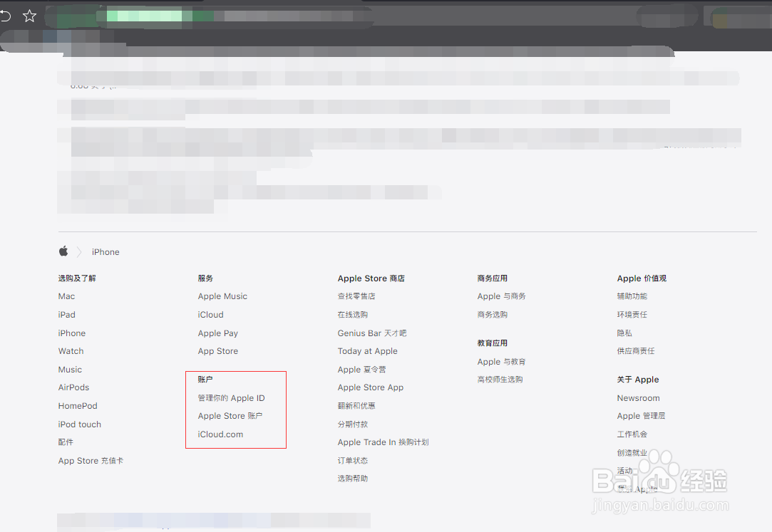Viewport: 772px width, 532px height.
Task: Open App Store under 服务
Action: 218,351
